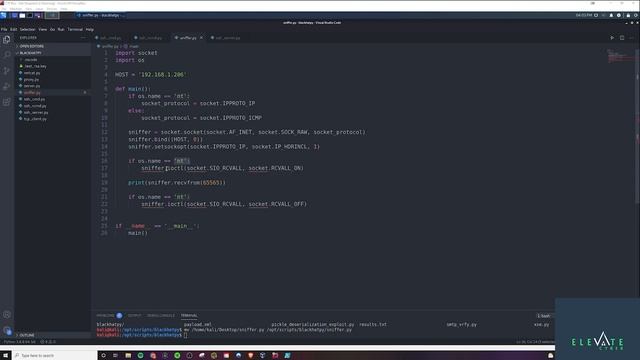
Task: Click the terminal prompt input line
Action: [x=186, y=335]
